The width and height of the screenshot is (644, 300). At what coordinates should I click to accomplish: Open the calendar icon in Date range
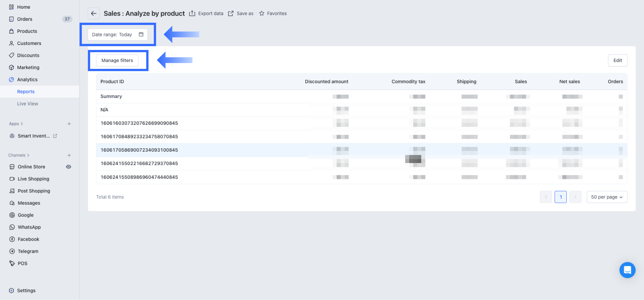coord(141,34)
